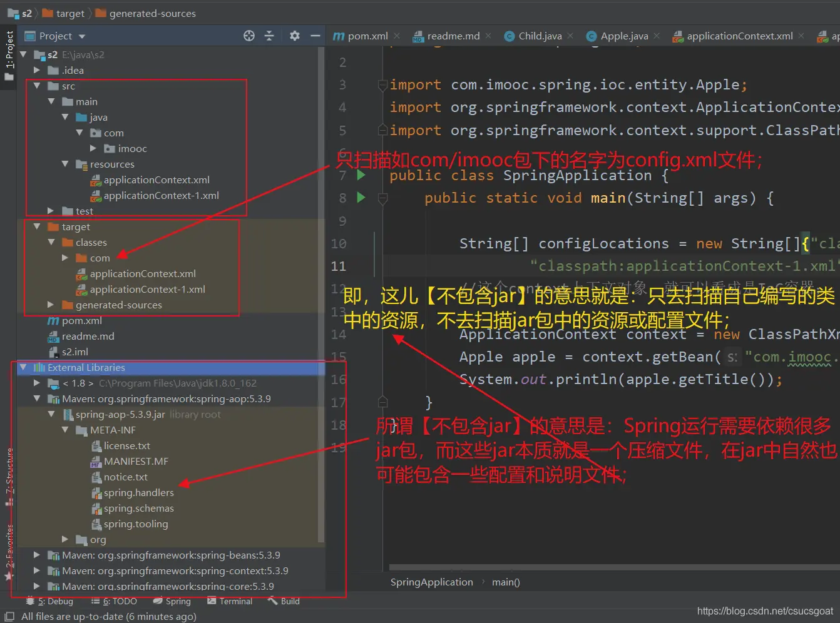Run the SpringApplication class via gutter arrow
Image resolution: width=840 pixels, height=623 pixels.
point(361,175)
